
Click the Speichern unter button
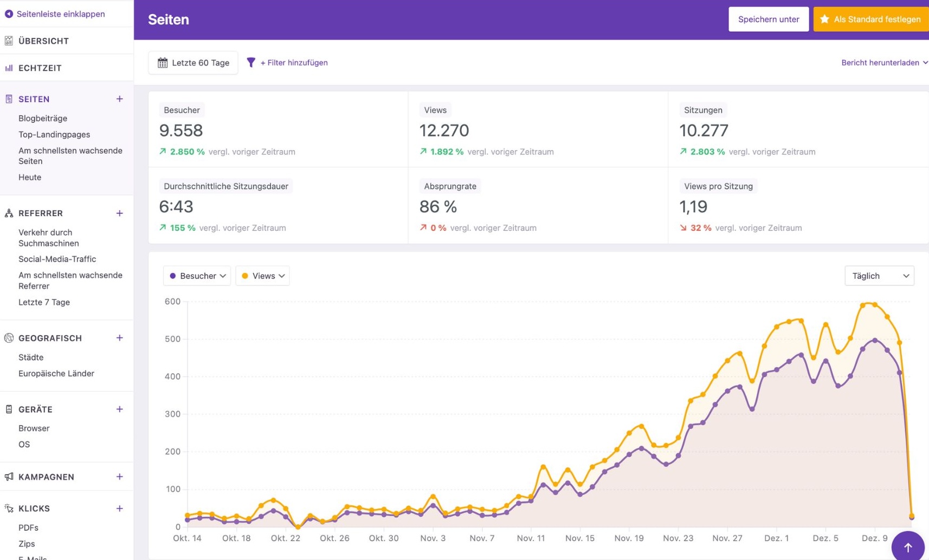(768, 19)
